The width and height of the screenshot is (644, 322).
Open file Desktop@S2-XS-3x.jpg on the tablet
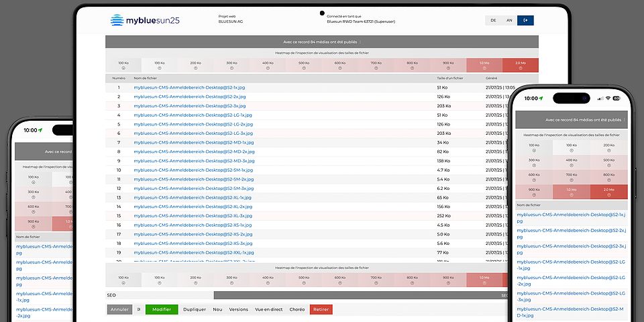coord(193,243)
